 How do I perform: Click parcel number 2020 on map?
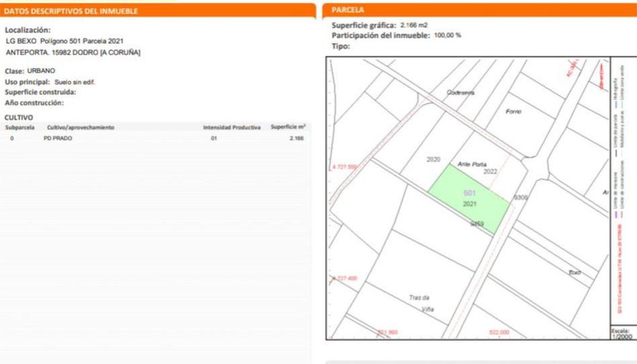tap(433, 160)
